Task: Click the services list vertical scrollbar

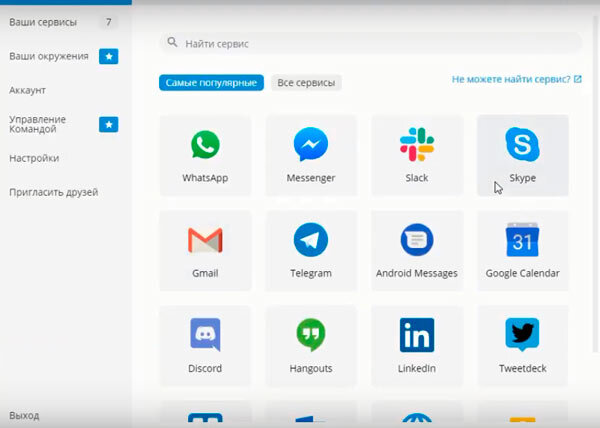Action: 596,184
